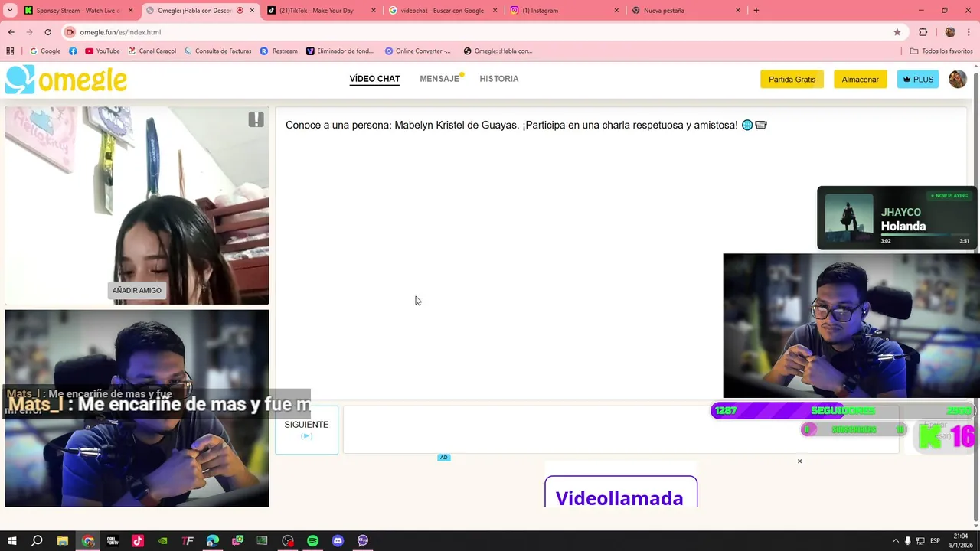
Task: Reload the Omegle page
Action: click(x=47, y=32)
